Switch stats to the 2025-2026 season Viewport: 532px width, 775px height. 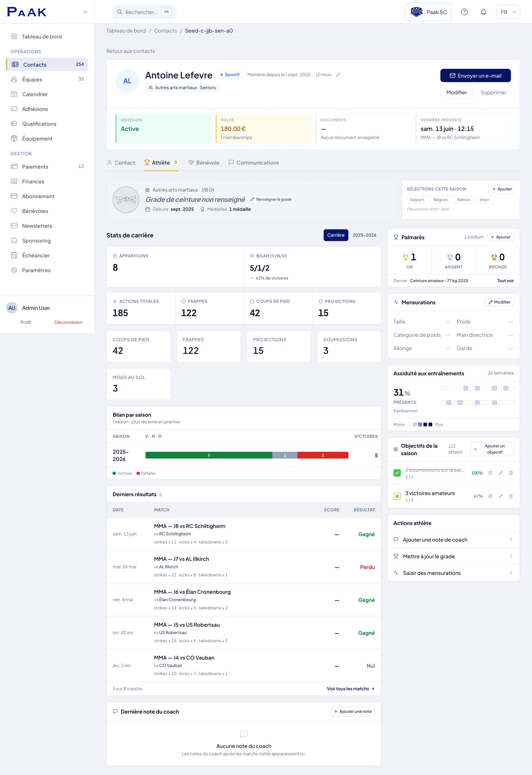click(x=364, y=235)
